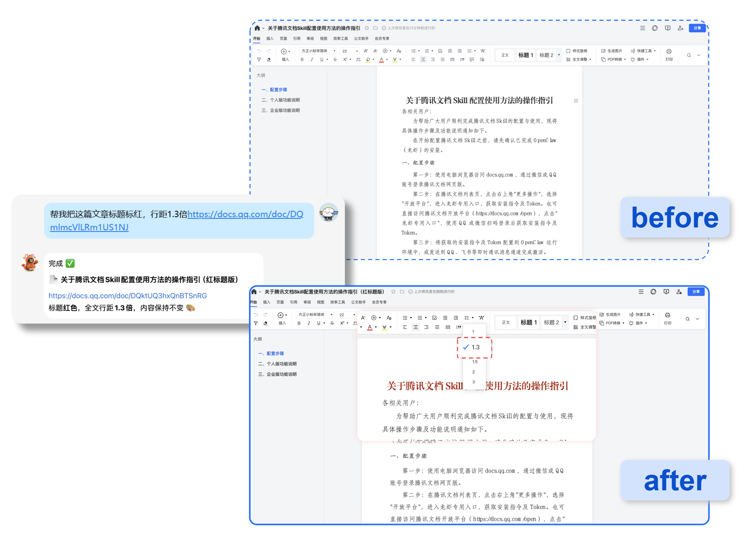Click blockquote icon in after window toolbar
The height and width of the screenshot is (560, 747).
[458, 327]
